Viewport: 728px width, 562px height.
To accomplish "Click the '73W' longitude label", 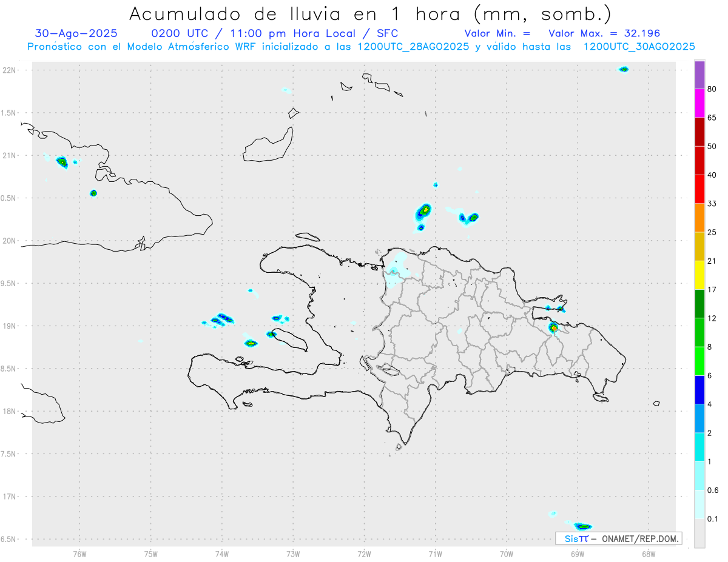I will point(293,554).
